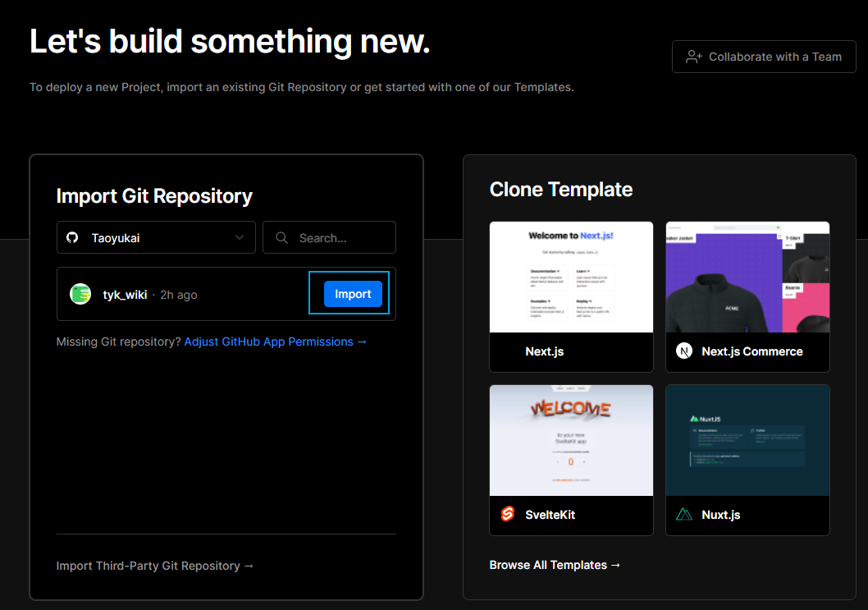Image resolution: width=868 pixels, height=610 pixels.
Task: Click the magnifier icon in Search
Action: click(x=281, y=238)
